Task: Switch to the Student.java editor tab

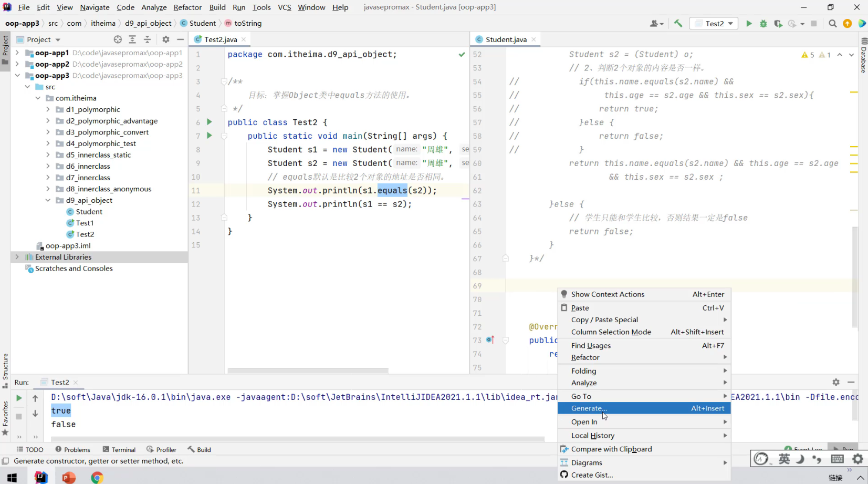Action: tap(506, 39)
